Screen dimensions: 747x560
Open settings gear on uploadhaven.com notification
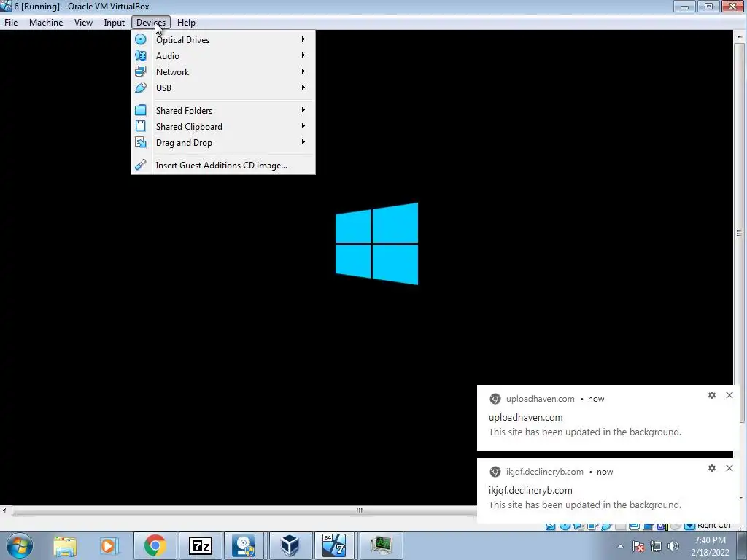point(712,395)
